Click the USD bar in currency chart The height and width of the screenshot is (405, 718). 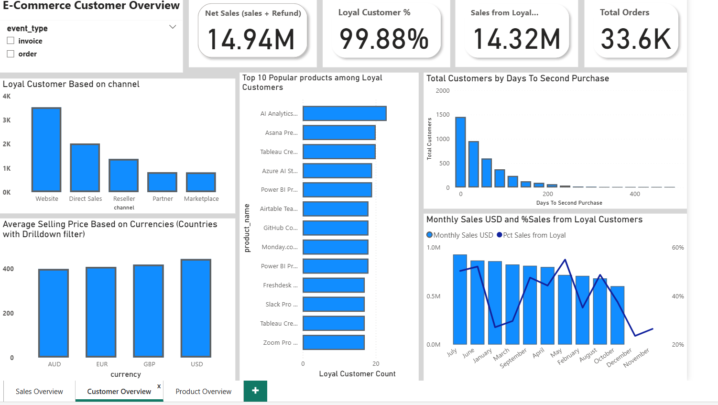196,308
